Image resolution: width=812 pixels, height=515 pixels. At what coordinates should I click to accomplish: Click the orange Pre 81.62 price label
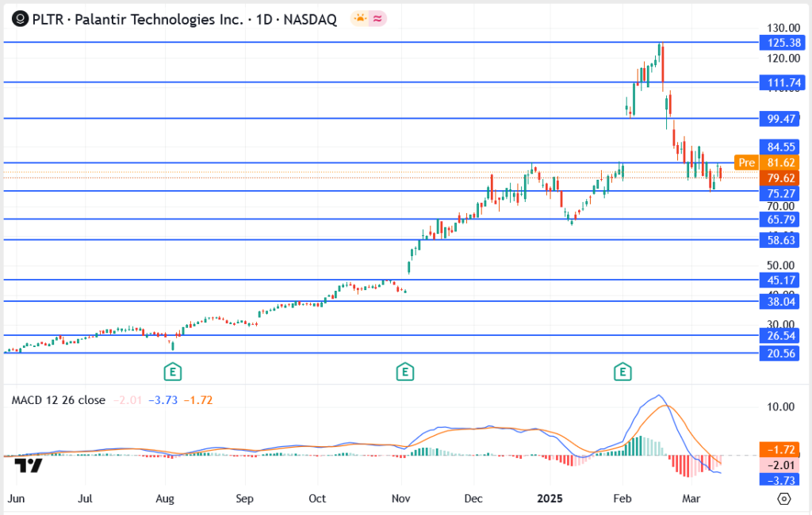pos(766,162)
